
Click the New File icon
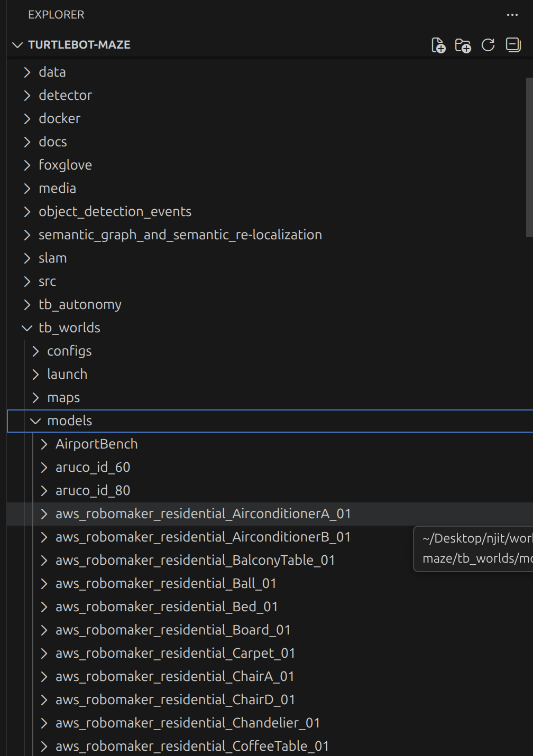pos(438,45)
